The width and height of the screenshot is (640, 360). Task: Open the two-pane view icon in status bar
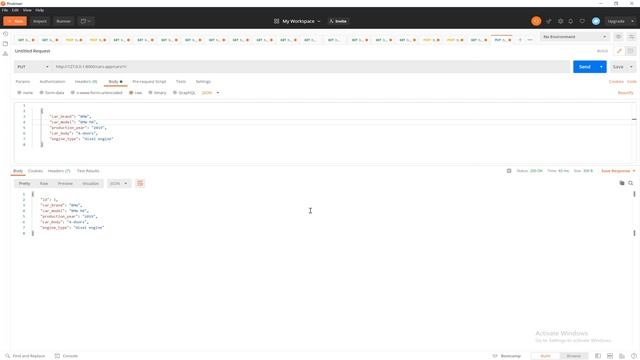tap(610, 356)
